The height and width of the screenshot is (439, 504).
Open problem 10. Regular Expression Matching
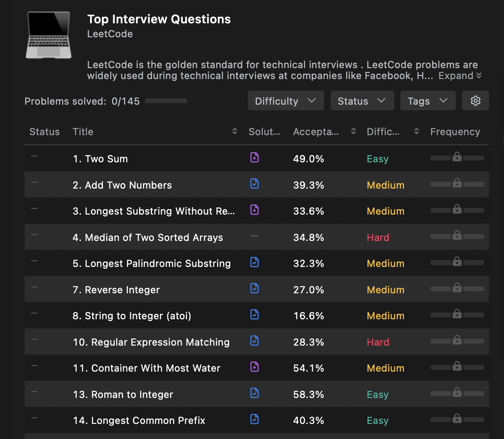151,342
